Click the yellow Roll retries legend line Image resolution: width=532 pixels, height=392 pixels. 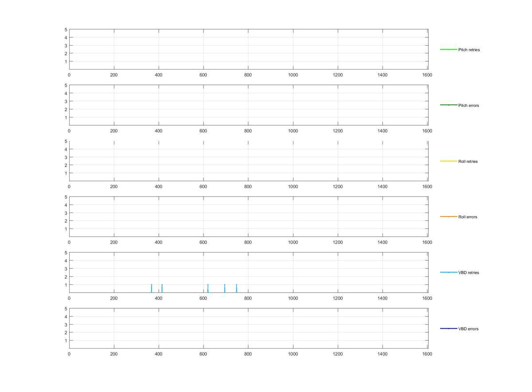click(x=448, y=161)
